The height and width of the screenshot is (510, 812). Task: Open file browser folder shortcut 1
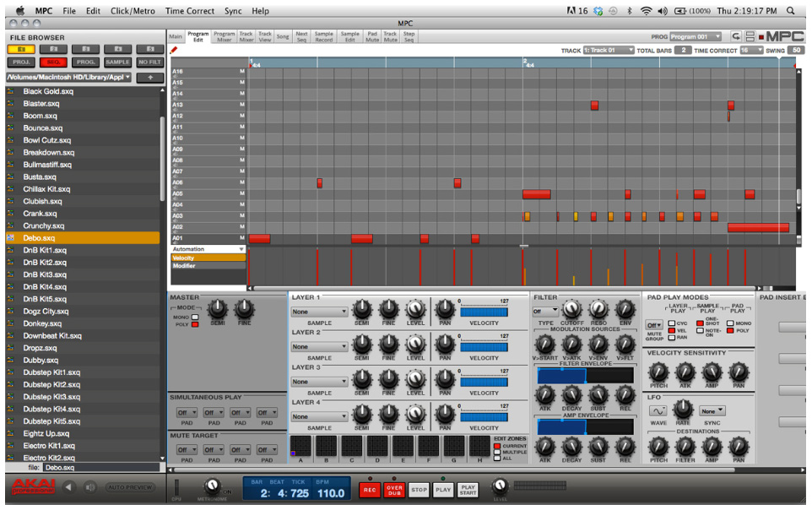coord(21,49)
